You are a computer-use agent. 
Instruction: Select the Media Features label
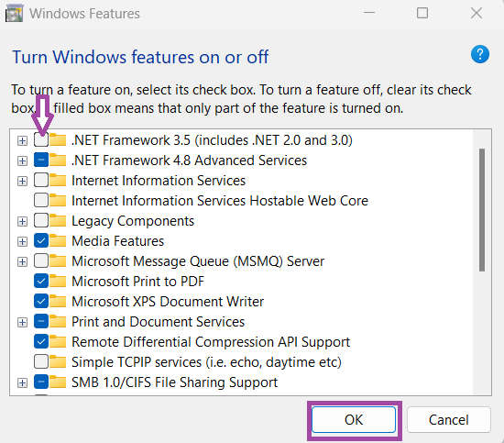tap(117, 241)
